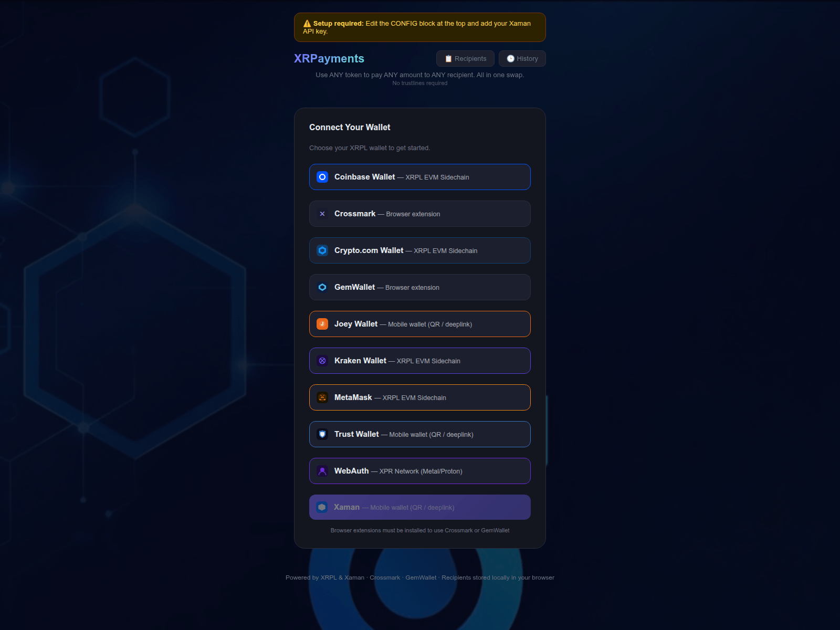Click the warning triangle in setup banner

[307, 24]
